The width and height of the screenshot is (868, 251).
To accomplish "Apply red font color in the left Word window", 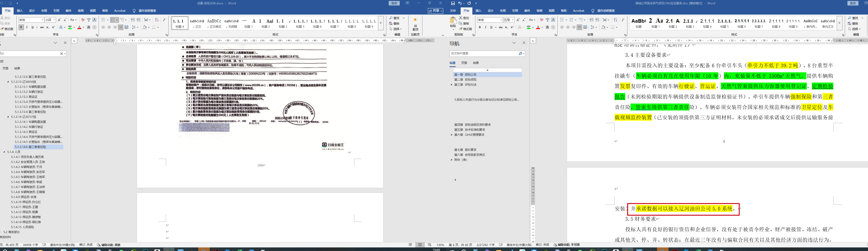I will pos(79,27).
